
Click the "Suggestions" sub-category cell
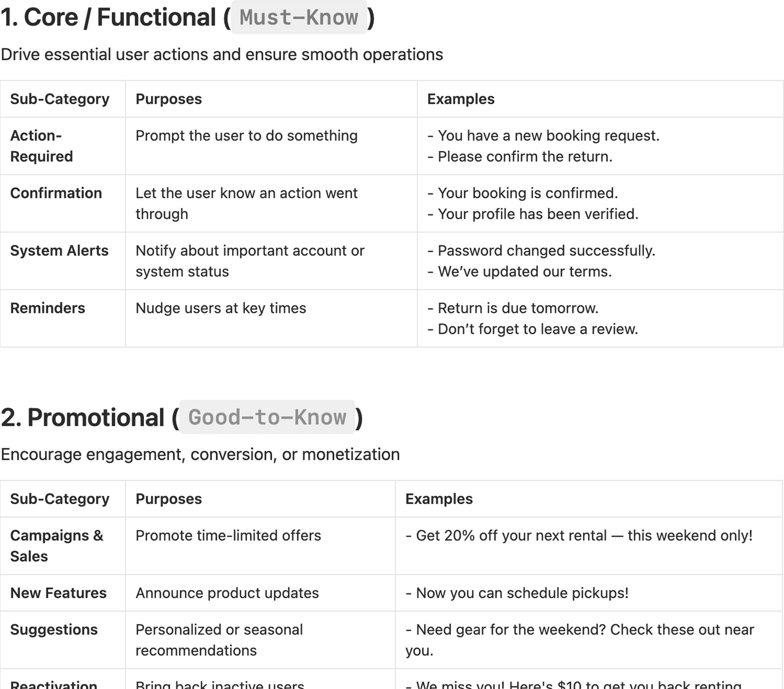click(54, 630)
